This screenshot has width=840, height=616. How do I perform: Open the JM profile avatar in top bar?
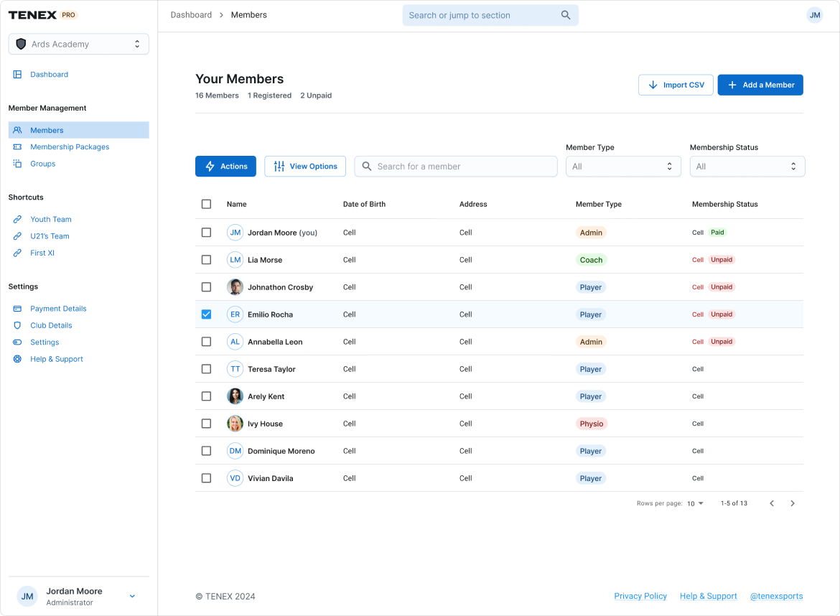[814, 15]
